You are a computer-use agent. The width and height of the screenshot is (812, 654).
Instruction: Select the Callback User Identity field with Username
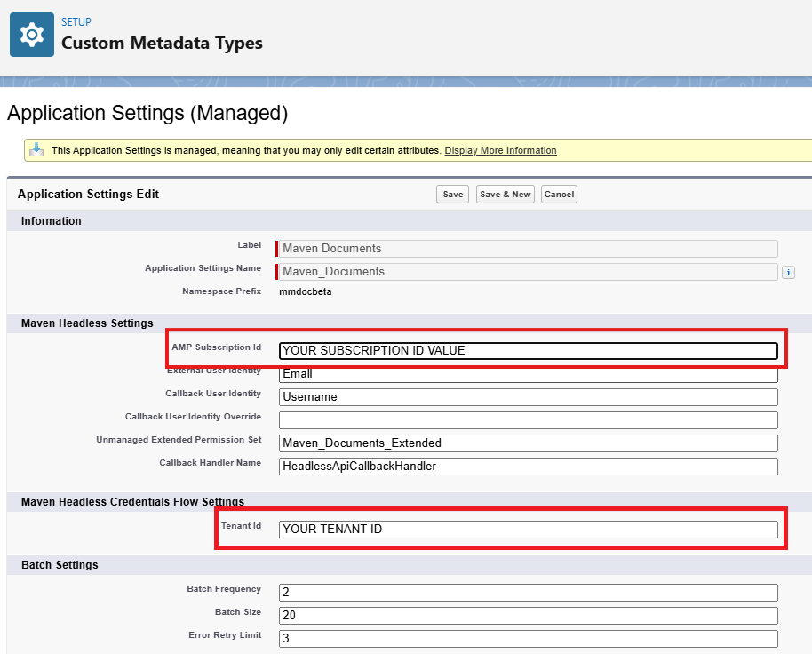(528, 397)
